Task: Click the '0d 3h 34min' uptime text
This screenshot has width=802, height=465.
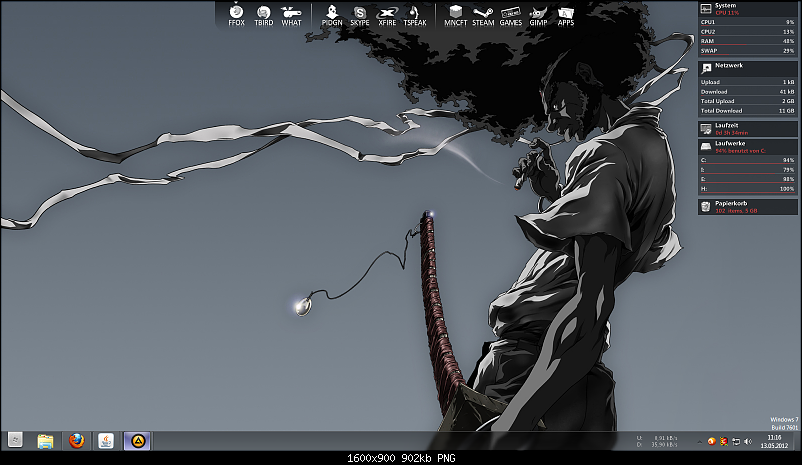Action: pyautogui.click(x=731, y=133)
